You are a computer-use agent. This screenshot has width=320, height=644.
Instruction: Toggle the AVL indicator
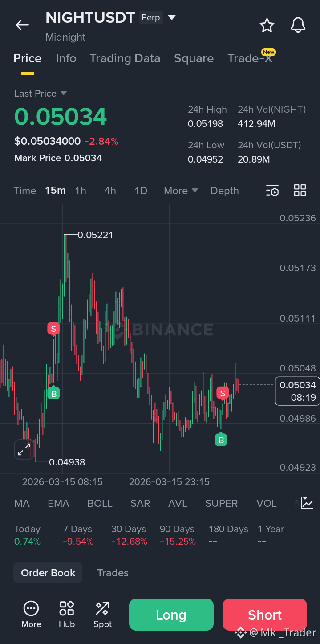pos(178,503)
